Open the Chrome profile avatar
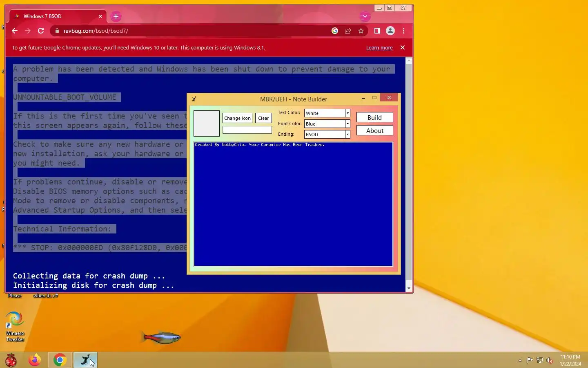 (390, 31)
